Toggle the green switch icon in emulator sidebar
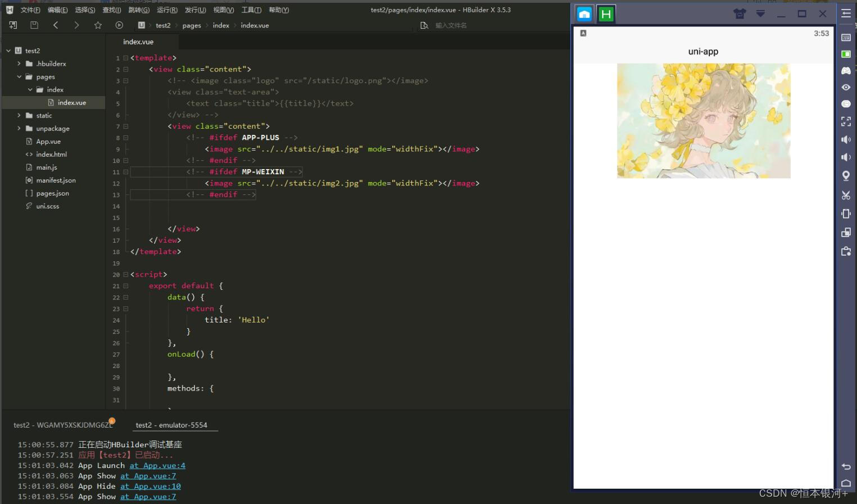 (x=846, y=54)
